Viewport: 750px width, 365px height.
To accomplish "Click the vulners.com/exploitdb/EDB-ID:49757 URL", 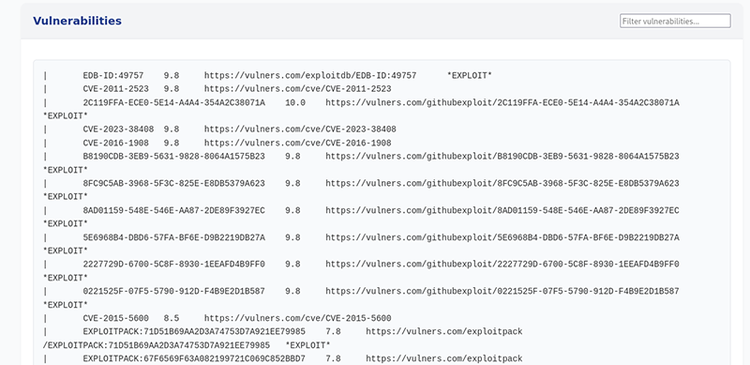I will [310, 76].
